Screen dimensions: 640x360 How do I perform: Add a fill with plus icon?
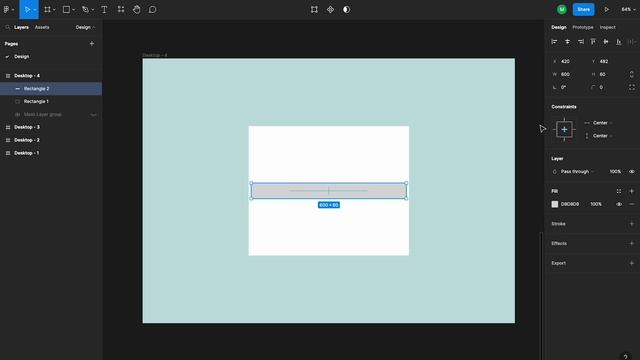coord(631,191)
